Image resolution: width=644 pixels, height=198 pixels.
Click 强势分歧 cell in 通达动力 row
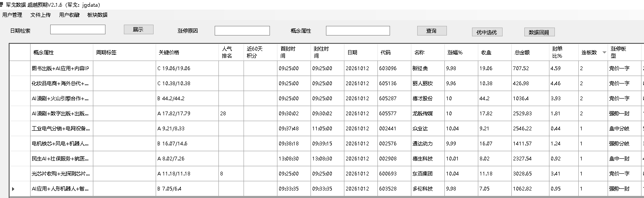pyautogui.click(x=624, y=144)
